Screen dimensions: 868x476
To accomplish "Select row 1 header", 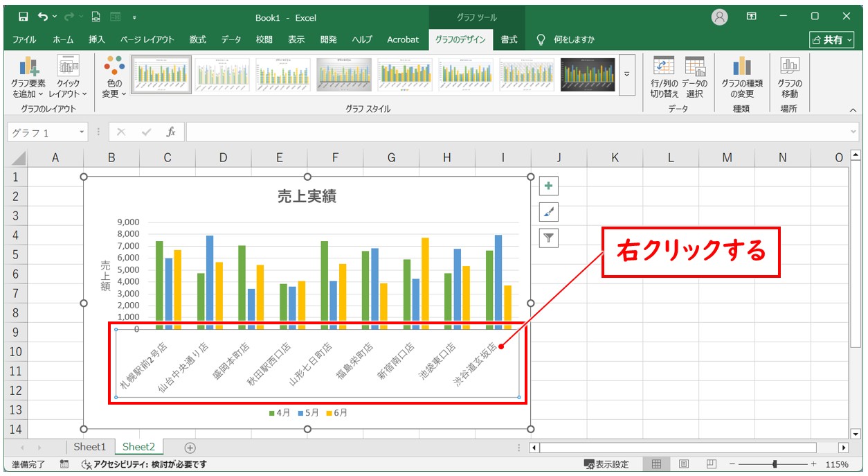I will pos(17,177).
